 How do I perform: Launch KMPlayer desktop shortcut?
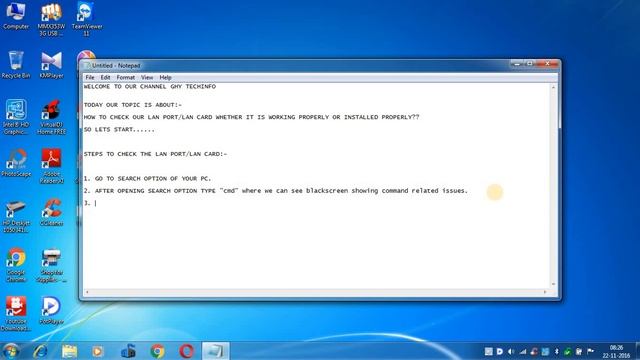coord(51,64)
